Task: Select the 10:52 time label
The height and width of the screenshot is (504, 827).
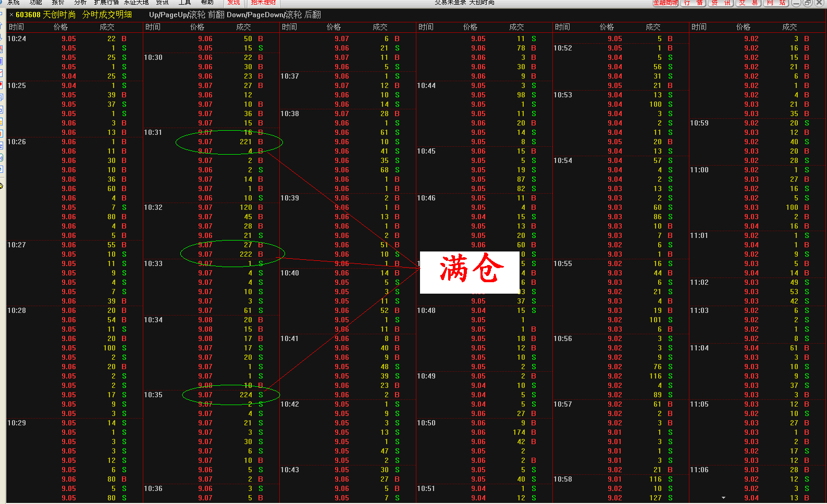Action: pyautogui.click(x=563, y=48)
